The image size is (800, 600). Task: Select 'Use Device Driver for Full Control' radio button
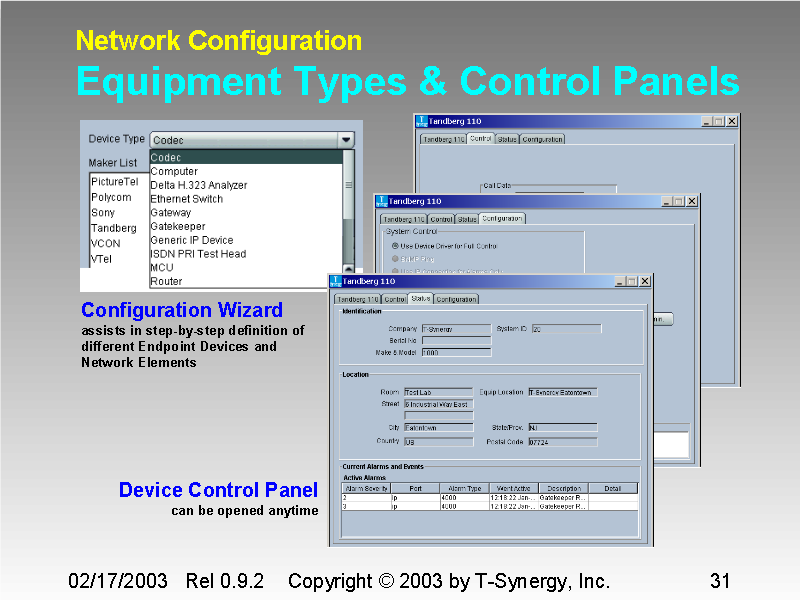pyautogui.click(x=395, y=245)
